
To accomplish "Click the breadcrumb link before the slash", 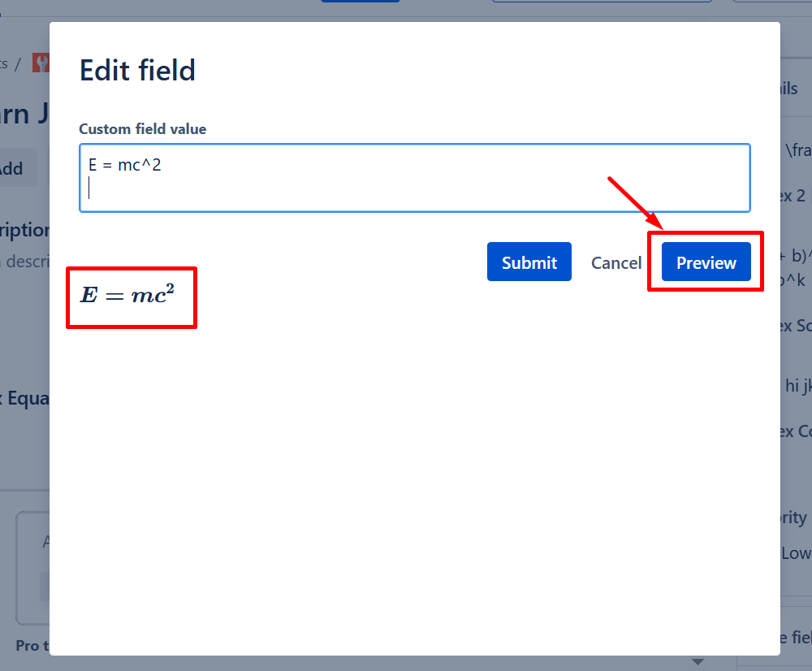I will tap(4, 63).
